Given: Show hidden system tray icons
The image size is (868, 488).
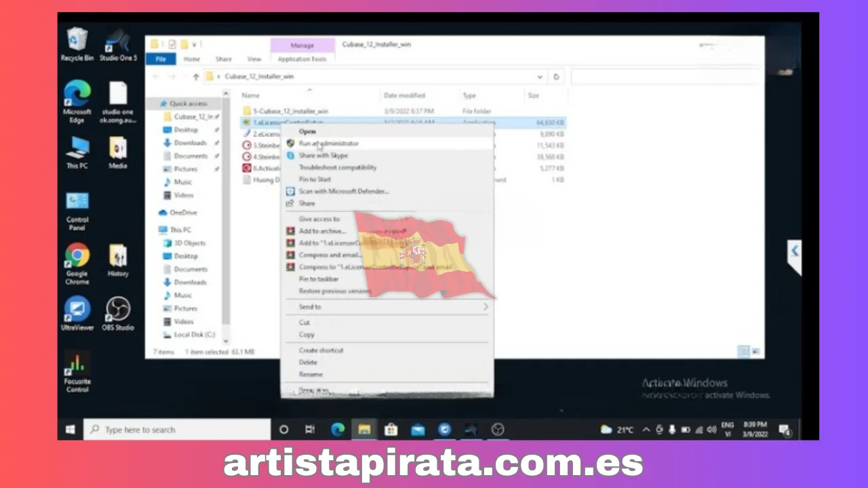Looking at the screenshot, I should click(646, 430).
